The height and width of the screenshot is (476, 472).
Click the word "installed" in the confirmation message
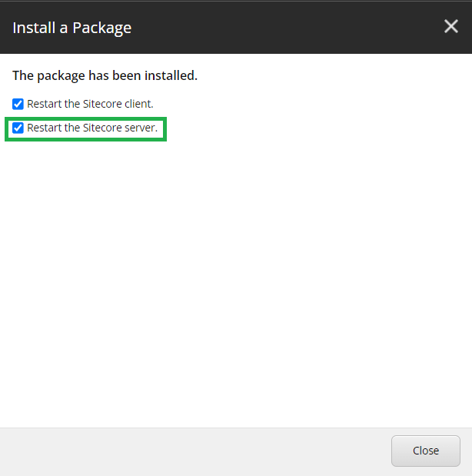coord(171,76)
